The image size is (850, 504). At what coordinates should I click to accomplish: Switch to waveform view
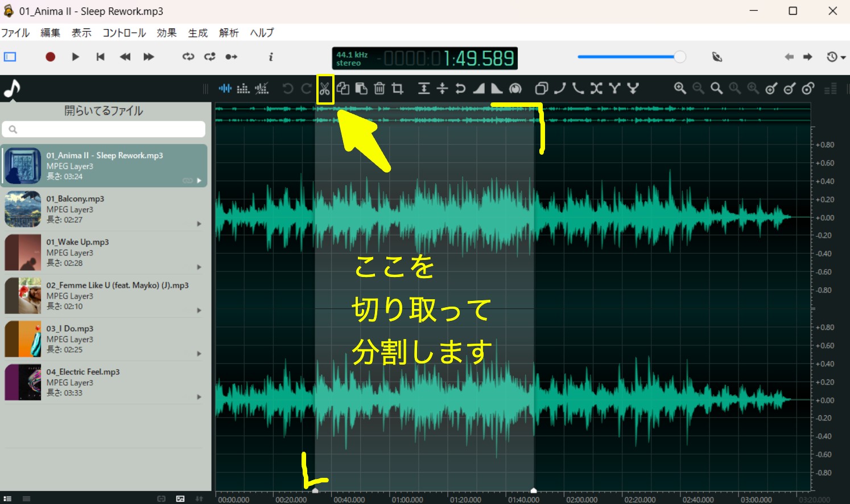click(225, 88)
